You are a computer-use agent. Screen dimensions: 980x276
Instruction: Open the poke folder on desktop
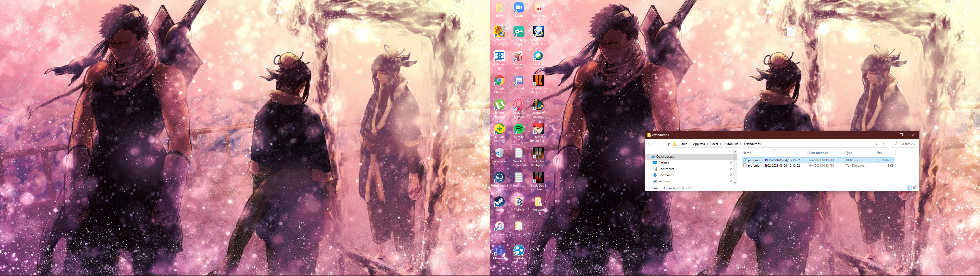(x=499, y=9)
